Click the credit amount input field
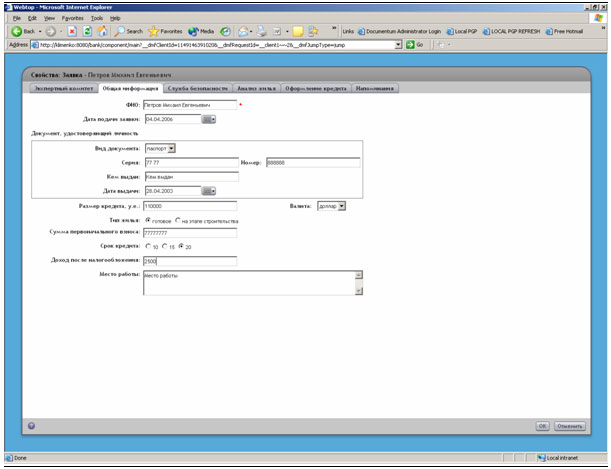611x469 pixels. tap(190, 206)
